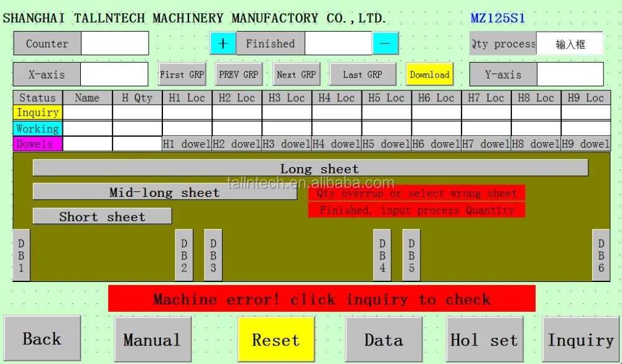Select the Long sheet bar

coord(310,168)
